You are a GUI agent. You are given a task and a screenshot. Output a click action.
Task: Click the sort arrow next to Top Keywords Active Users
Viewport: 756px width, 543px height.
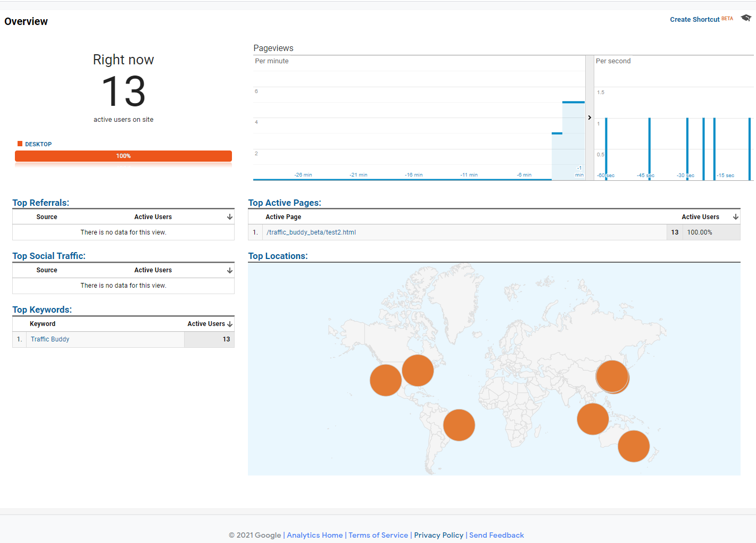click(229, 323)
